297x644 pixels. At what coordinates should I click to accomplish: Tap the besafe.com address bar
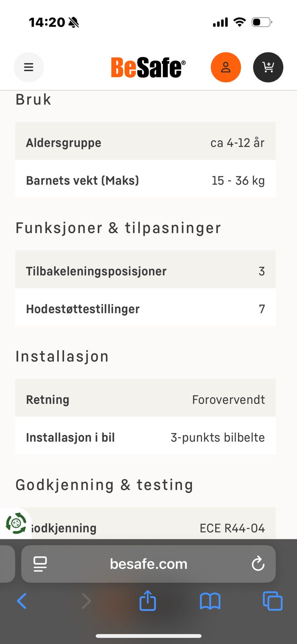(148, 564)
